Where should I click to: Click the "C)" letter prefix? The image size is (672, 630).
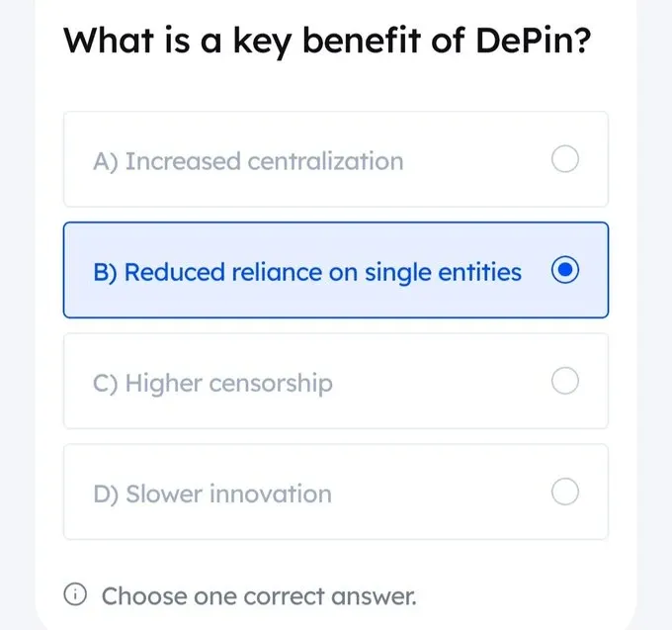(105, 383)
